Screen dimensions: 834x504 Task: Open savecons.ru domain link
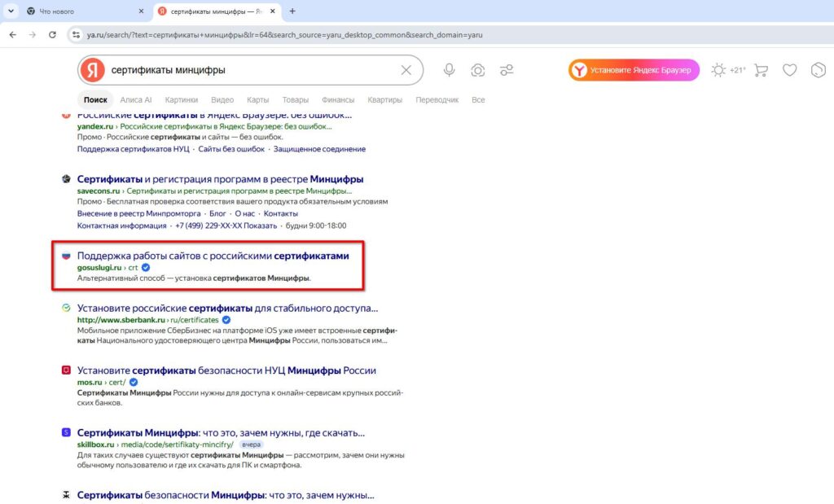[99, 191]
